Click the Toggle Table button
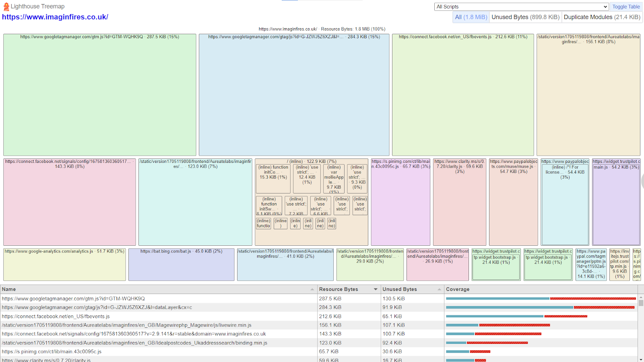 click(x=626, y=7)
